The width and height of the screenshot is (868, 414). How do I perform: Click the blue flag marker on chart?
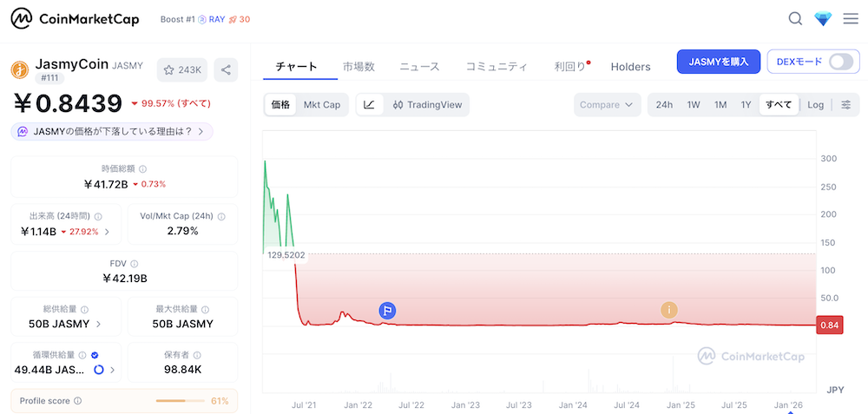coord(387,311)
